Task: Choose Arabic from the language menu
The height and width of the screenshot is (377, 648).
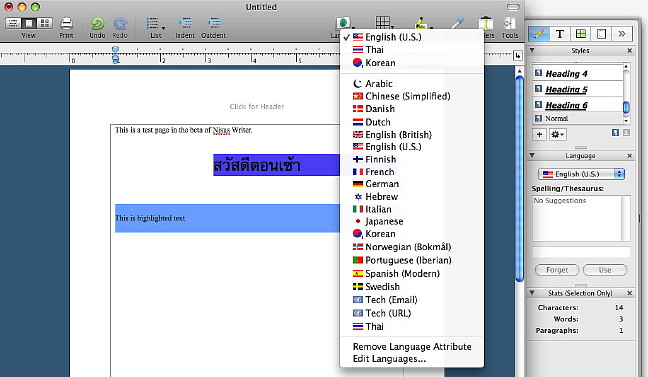Action: coord(412,84)
